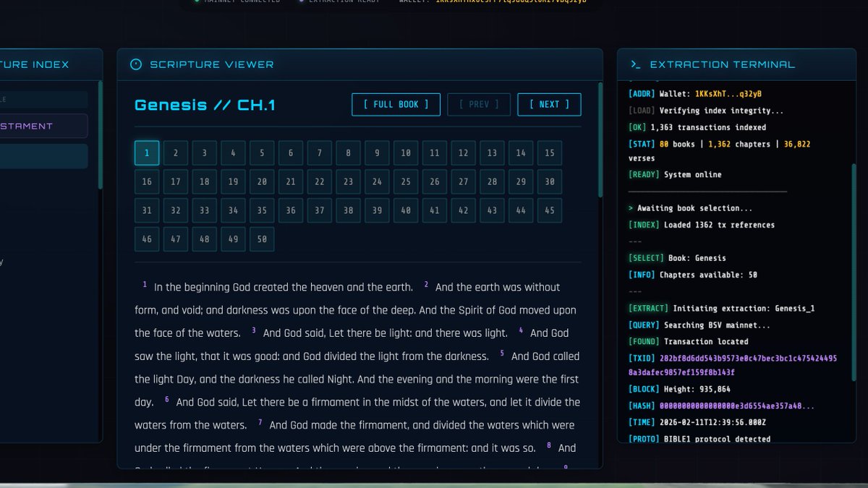868x488 pixels.
Task: Click verse 1 marker in the Genesis text
Action: coord(144,283)
